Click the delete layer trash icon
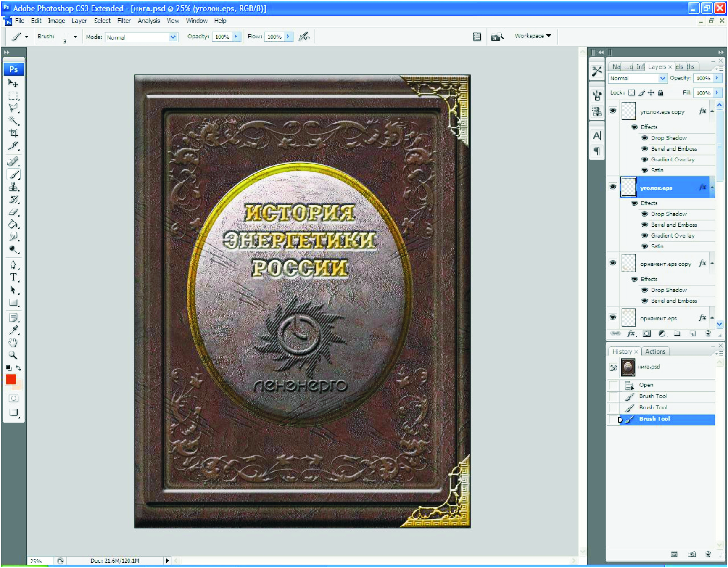This screenshot has width=728, height=568. pyautogui.click(x=708, y=334)
